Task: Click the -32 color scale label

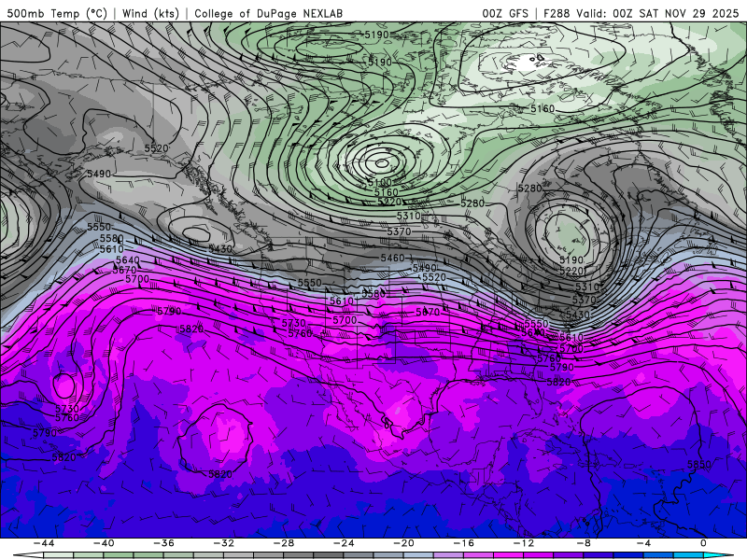Action: click(224, 543)
